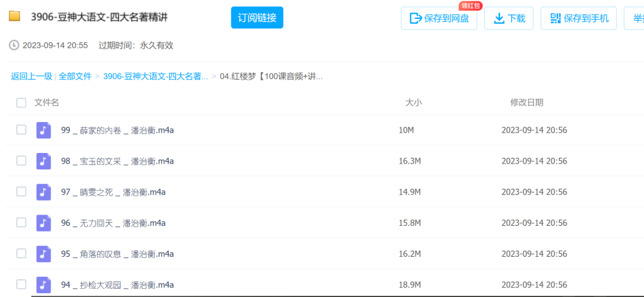
Task: Click the modified date of 99 薛家的内卷
Action: [535, 130]
